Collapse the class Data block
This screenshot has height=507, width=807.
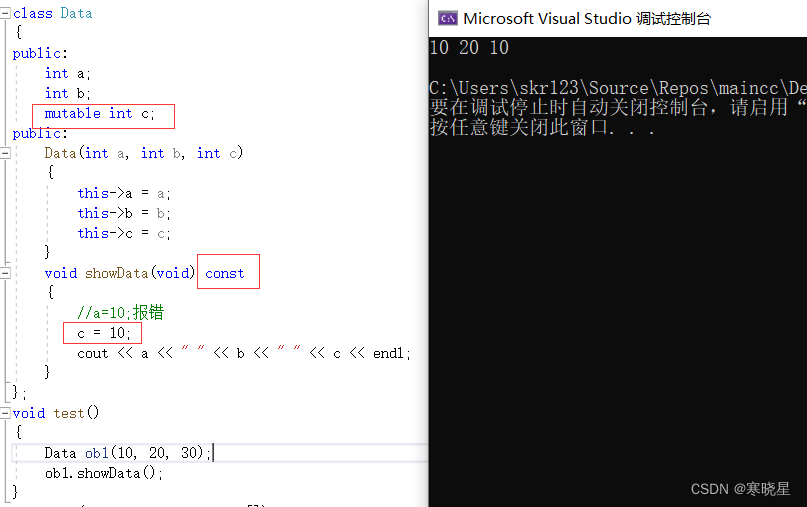point(5,13)
